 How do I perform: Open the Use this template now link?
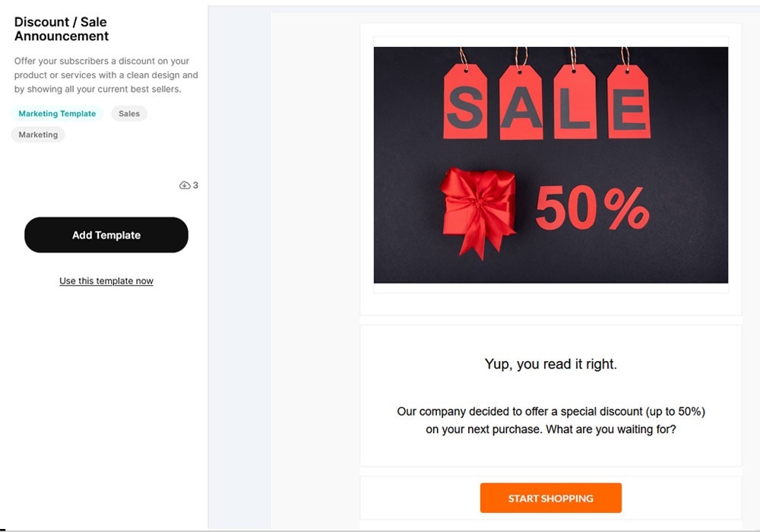pos(106,281)
